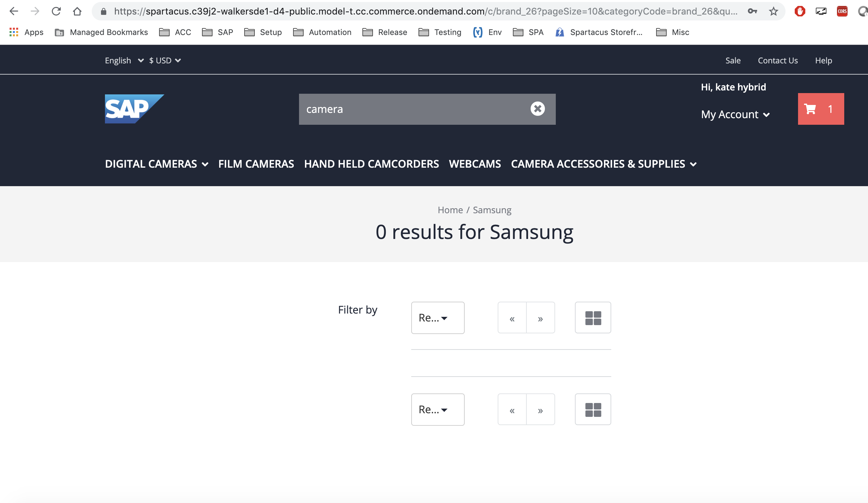Switch view mode using top grid icon

593,318
